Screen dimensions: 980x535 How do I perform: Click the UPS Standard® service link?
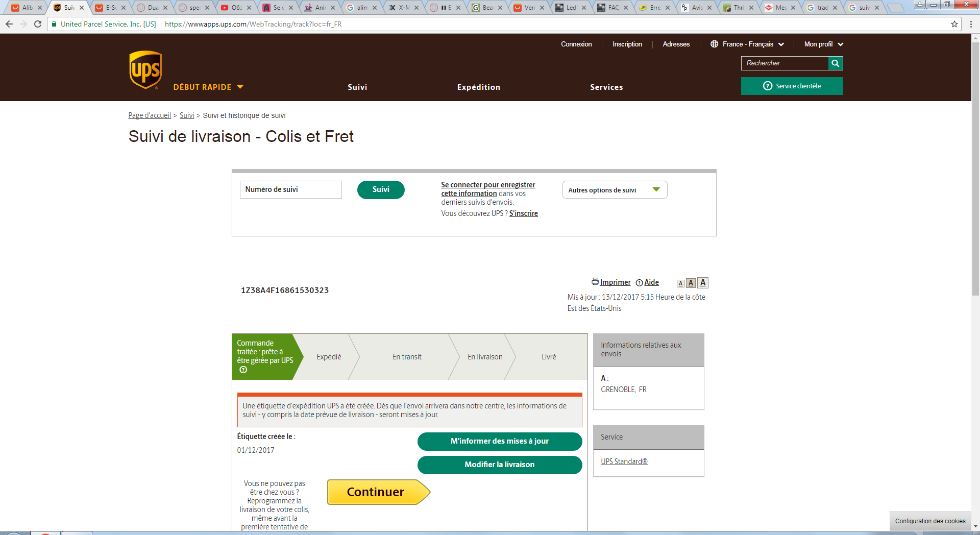pyautogui.click(x=624, y=461)
